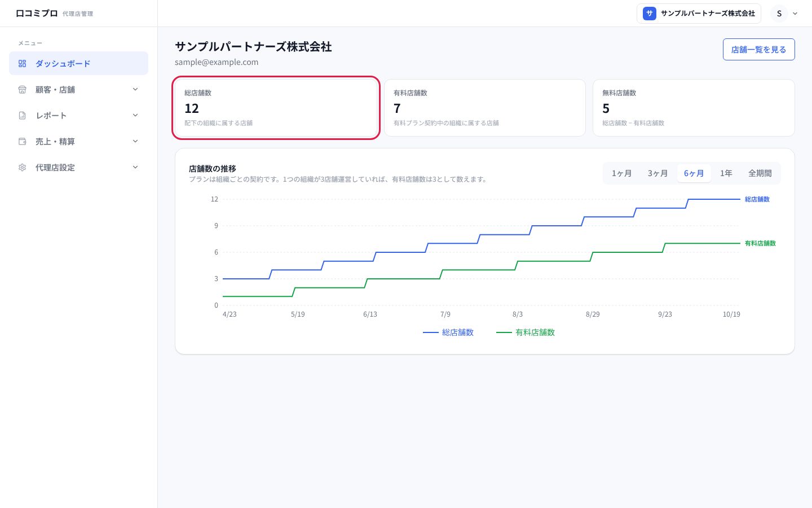This screenshot has height=508, width=812.
Task: Open the 顧客・店舗 menu item
Action: (78, 89)
